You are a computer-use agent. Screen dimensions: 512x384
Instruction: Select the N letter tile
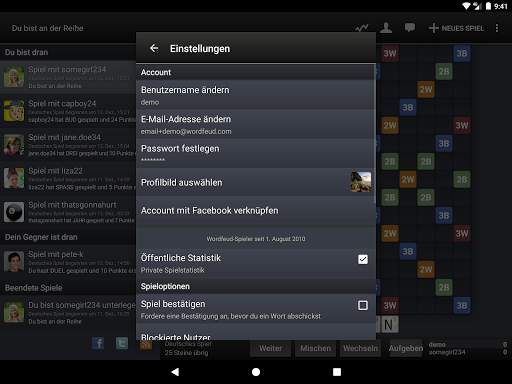(389, 324)
